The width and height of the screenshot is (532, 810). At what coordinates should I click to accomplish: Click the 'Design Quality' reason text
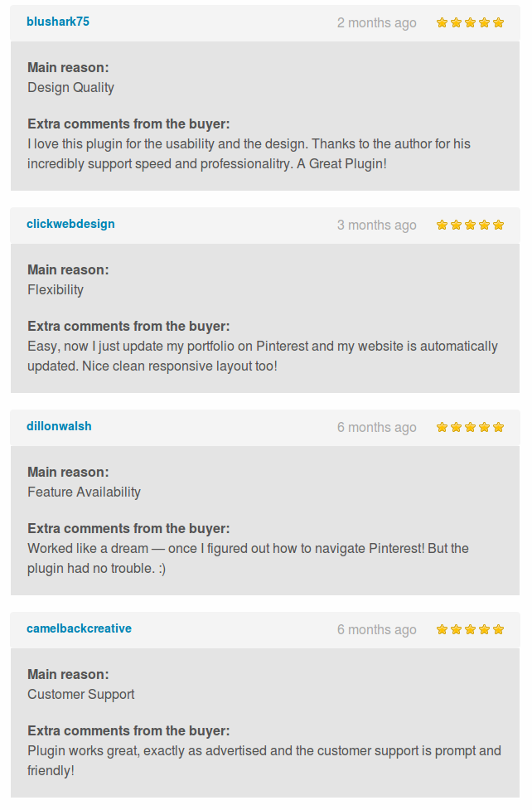click(x=70, y=88)
